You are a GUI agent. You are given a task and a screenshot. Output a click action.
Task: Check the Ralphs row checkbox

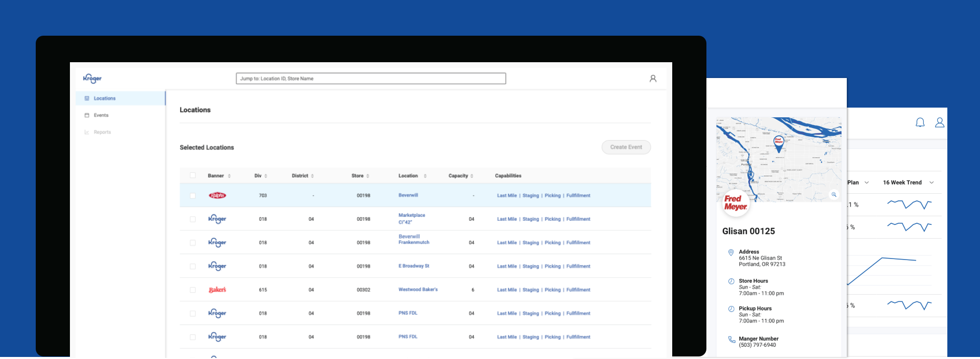pos(193,196)
